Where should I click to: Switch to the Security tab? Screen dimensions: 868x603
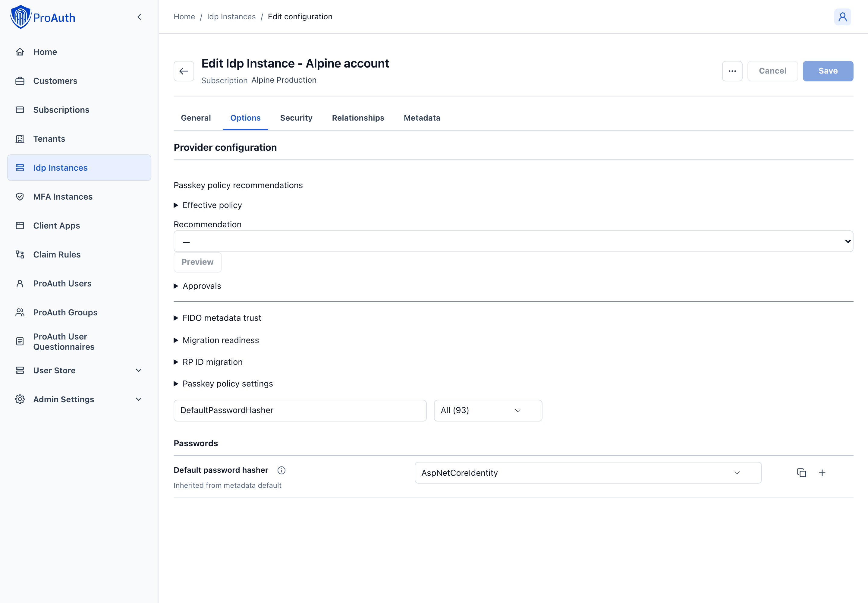point(296,118)
